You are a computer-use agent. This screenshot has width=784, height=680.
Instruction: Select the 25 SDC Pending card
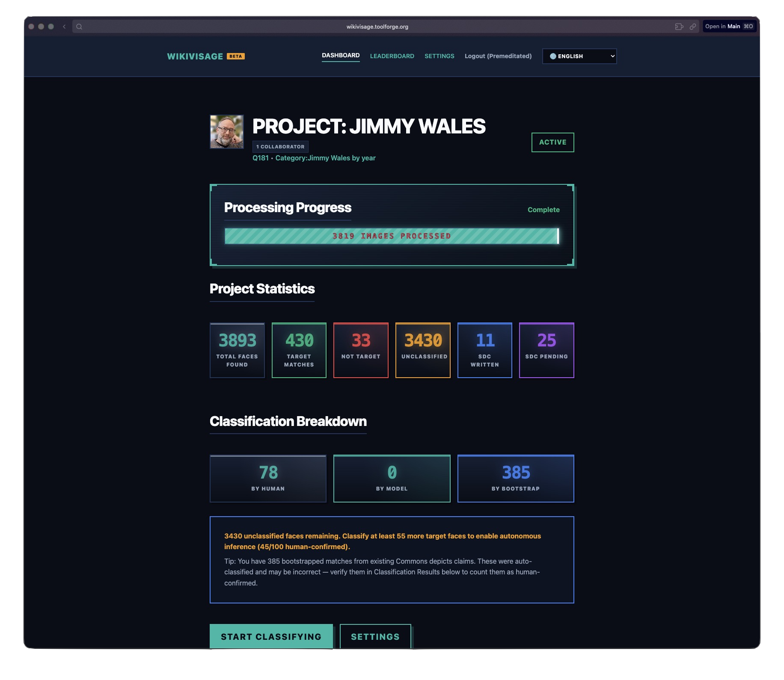(x=546, y=350)
